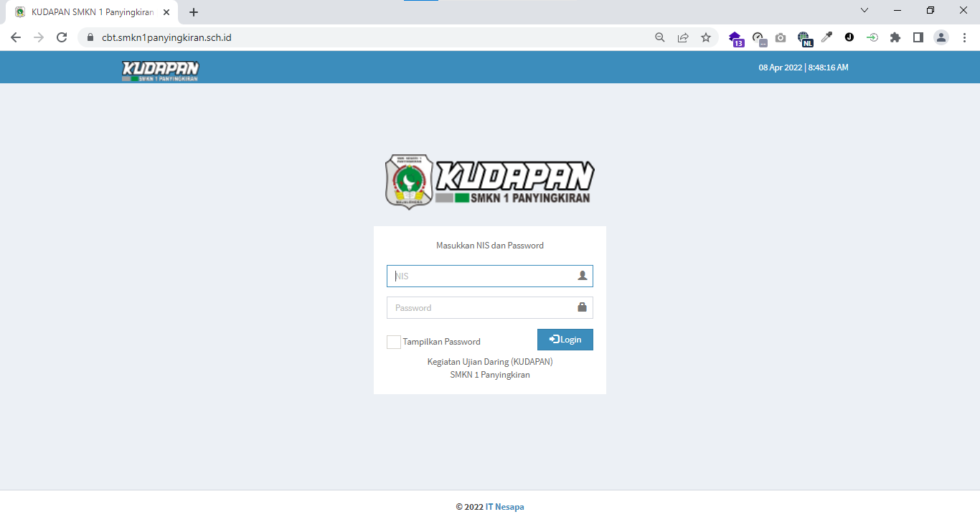Bookmark this page with the star icon

click(x=706, y=37)
